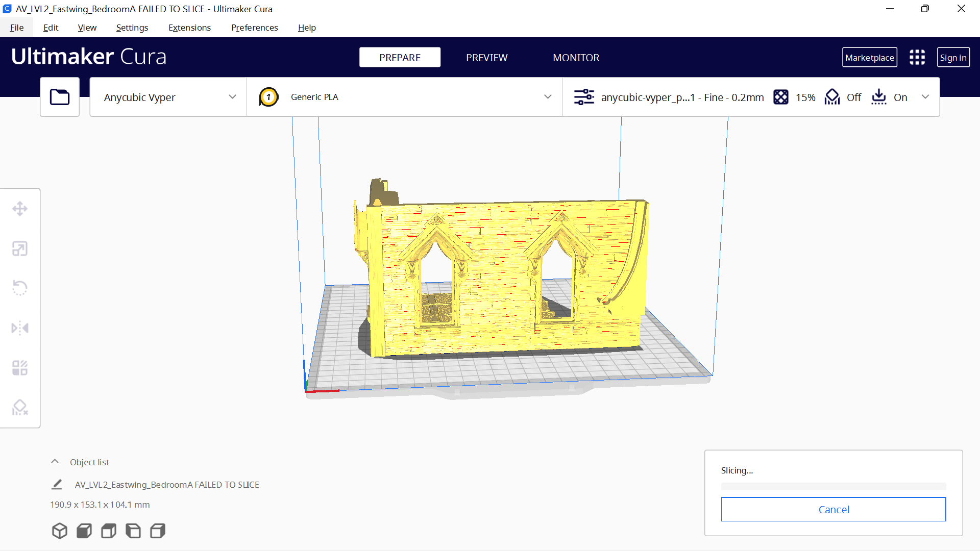Select the Mirror tool
This screenshot has height=551, width=980.
click(20, 328)
